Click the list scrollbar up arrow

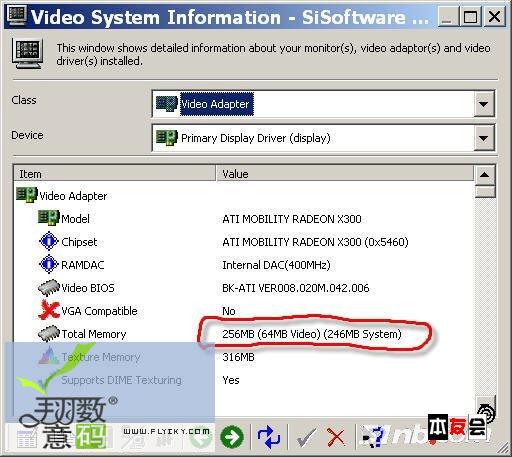[x=485, y=175]
